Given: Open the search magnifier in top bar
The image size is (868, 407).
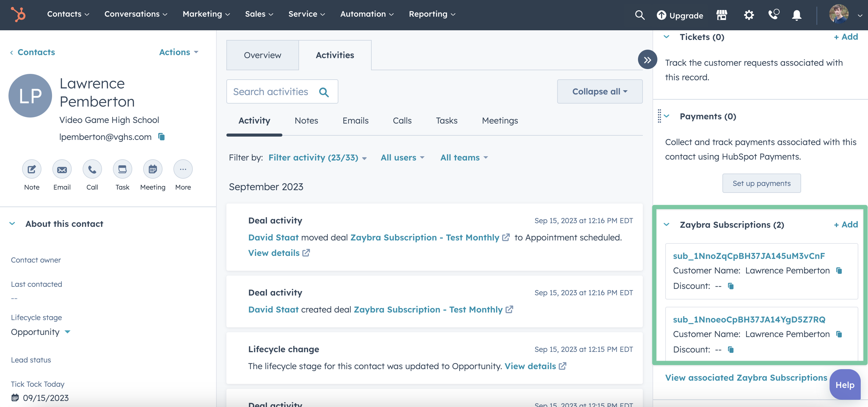Looking at the screenshot, I should (639, 15).
